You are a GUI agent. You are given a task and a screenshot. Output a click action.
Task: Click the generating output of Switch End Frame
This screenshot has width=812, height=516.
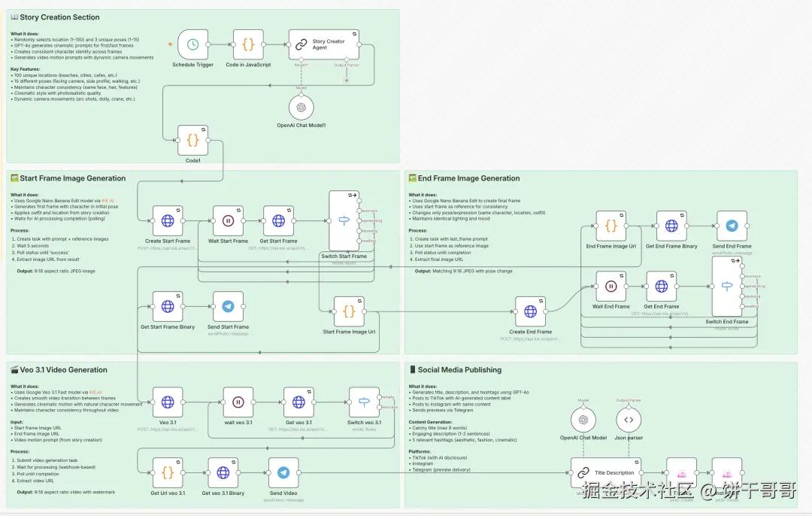pyautogui.click(x=743, y=287)
